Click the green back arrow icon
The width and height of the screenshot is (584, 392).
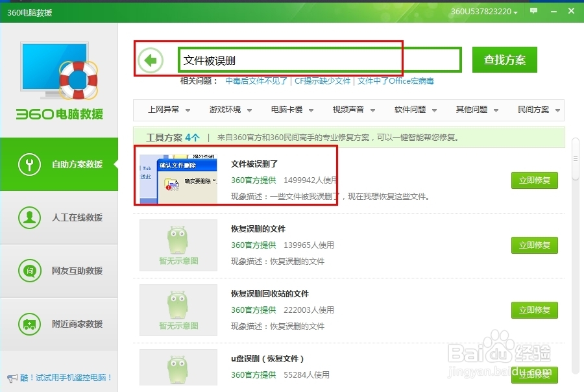151,60
